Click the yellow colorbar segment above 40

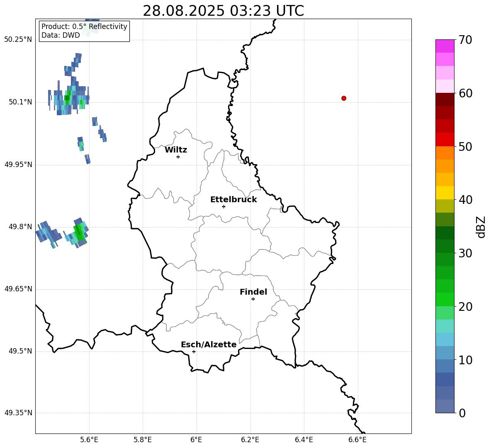pyautogui.click(x=445, y=193)
